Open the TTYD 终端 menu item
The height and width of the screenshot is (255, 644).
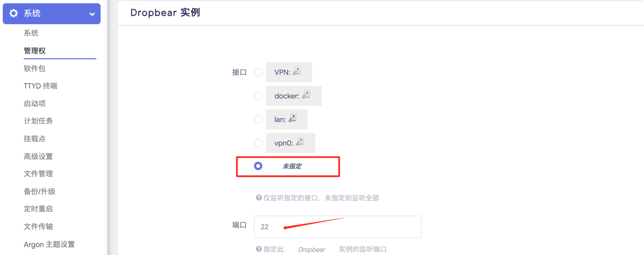pyautogui.click(x=40, y=86)
